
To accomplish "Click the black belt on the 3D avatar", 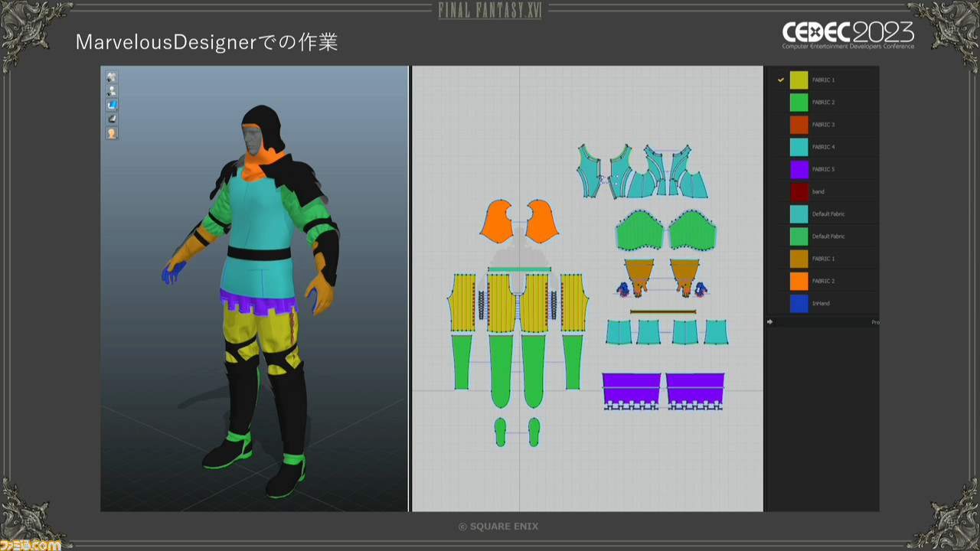I will coord(258,253).
